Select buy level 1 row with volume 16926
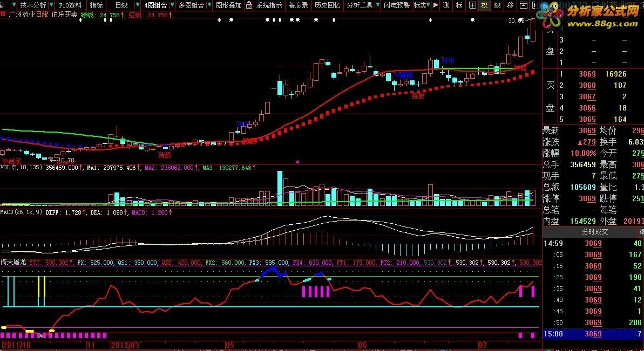Image resolution: width=644 pixels, height=351 pixels. click(x=593, y=74)
